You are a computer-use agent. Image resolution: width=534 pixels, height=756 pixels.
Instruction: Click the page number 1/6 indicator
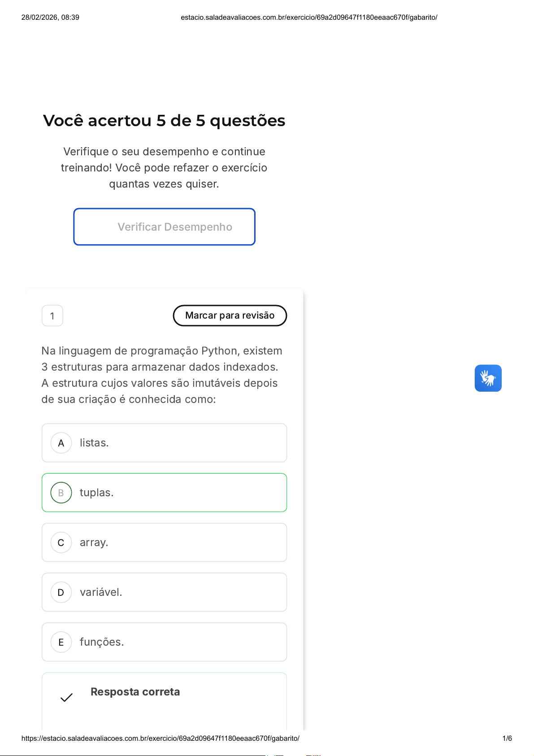[x=507, y=739]
